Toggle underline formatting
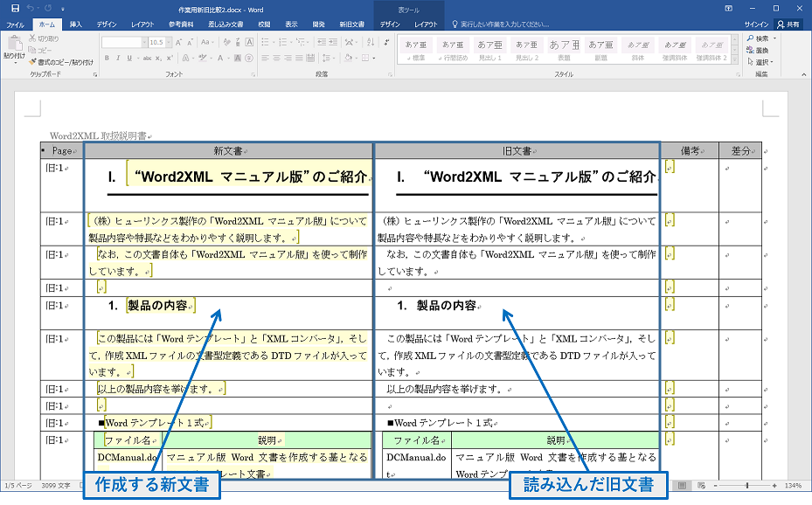812x505 pixels. (129, 58)
